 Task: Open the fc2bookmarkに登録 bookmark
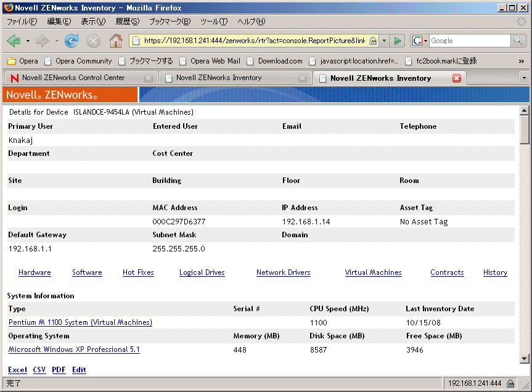441,61
